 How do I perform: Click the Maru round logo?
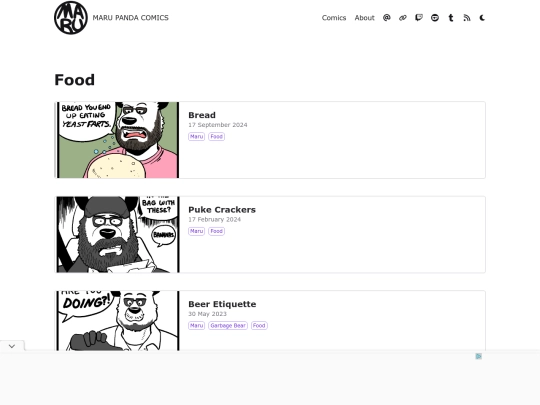coord(71,18)
